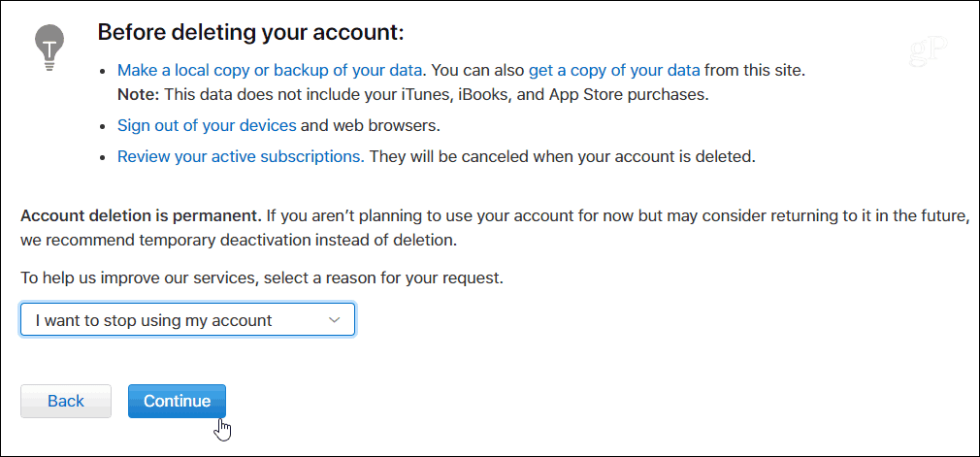Viewport: 980px width, 457px height.
Task: Open the reason dropdown via its chevron arrow
Action: click(x=335, y=320)
